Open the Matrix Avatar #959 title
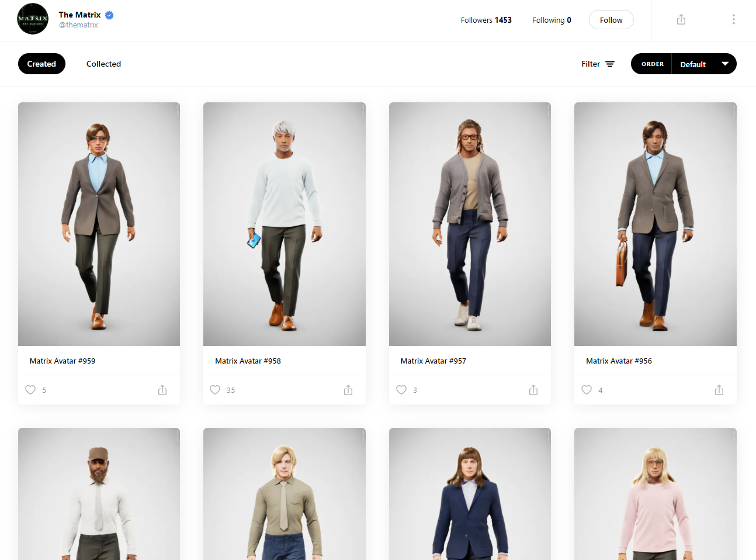 (x=63, y=361)
